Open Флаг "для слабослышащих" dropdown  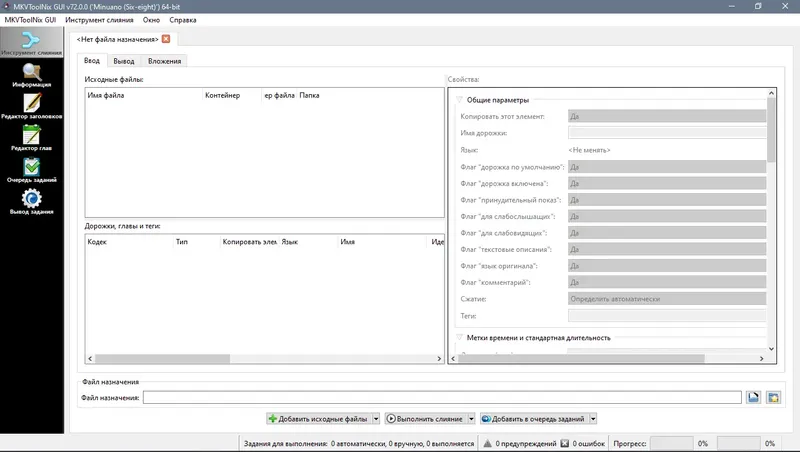point(667,216)
